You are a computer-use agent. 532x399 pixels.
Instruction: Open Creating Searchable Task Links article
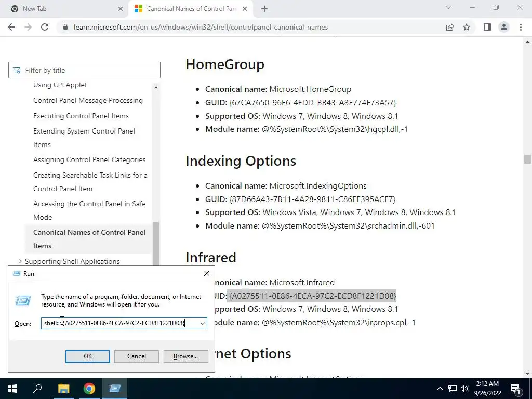[90, 182]
